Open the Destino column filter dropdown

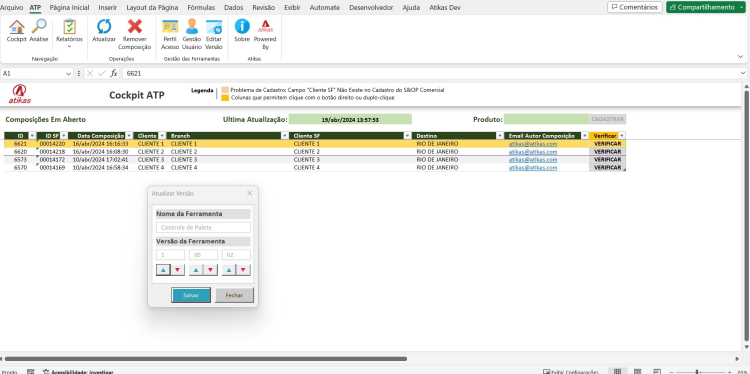499,136
